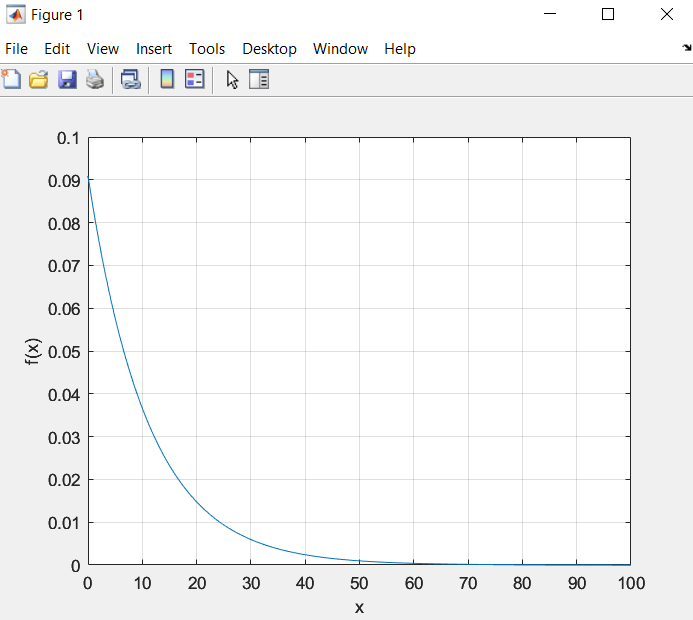Screen dimensions: 693x620
Task: Minimize the Figure 1 window
Action: coord(550,14)
